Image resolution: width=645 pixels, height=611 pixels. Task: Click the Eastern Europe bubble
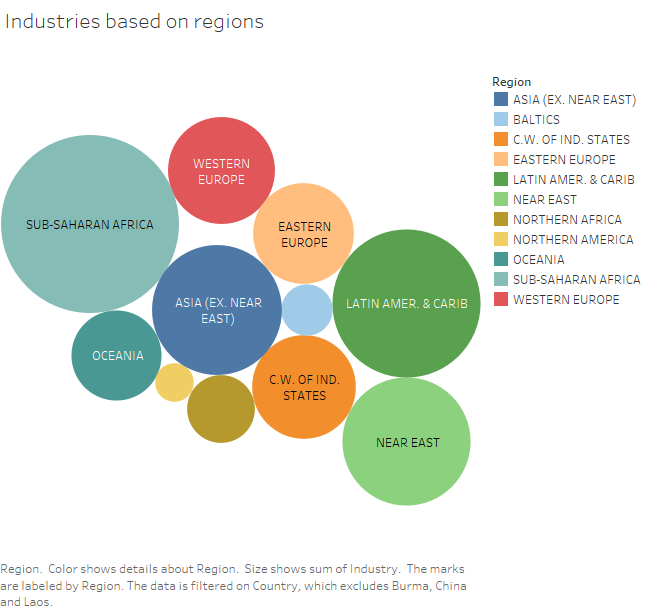pos(304,233)
